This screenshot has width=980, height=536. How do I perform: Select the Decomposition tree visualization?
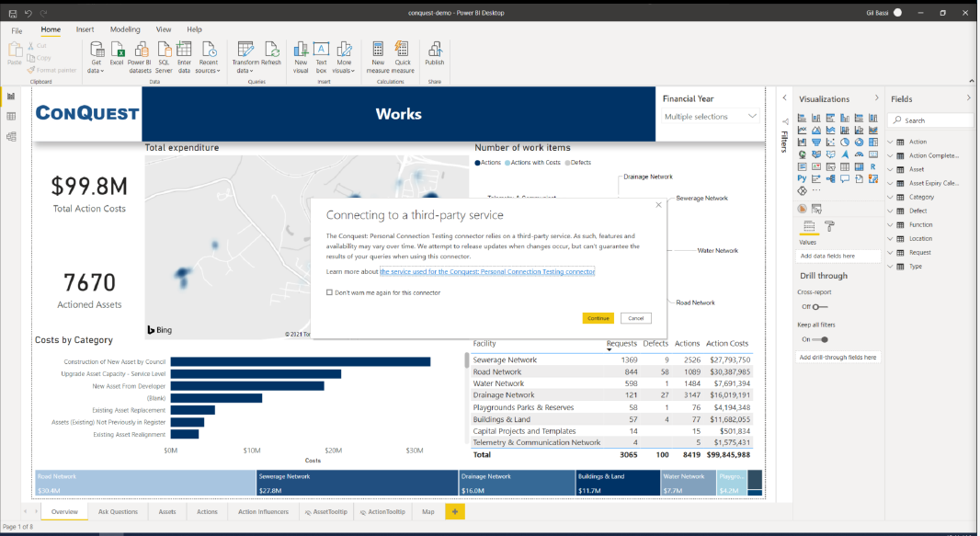831,178
